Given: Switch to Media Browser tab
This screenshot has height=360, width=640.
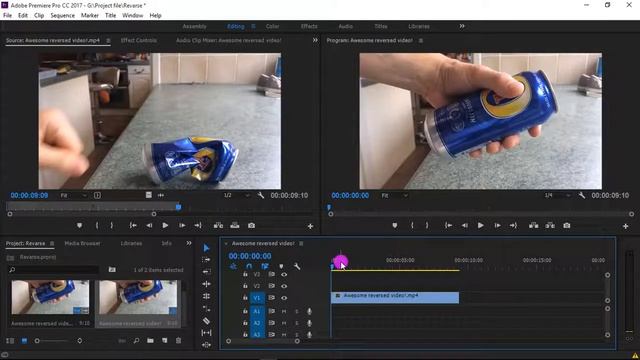Looking at the screenshot, I should (x=82, y=243).
